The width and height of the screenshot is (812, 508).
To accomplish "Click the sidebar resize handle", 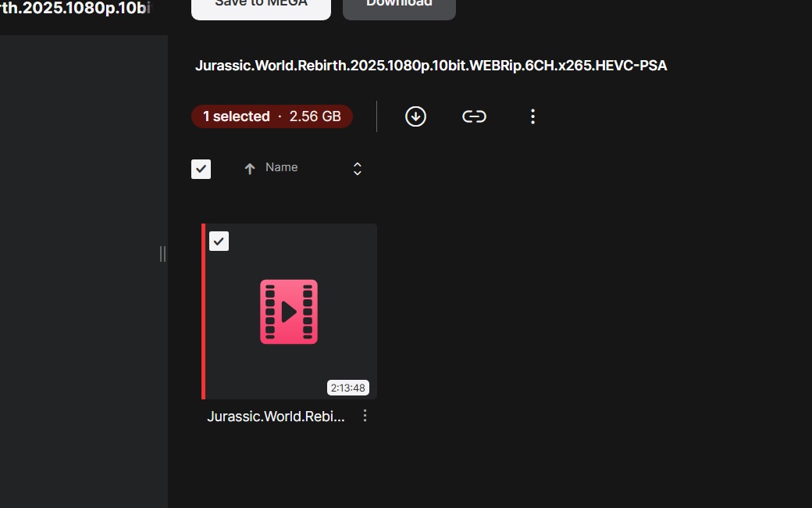I will [162, 254].
